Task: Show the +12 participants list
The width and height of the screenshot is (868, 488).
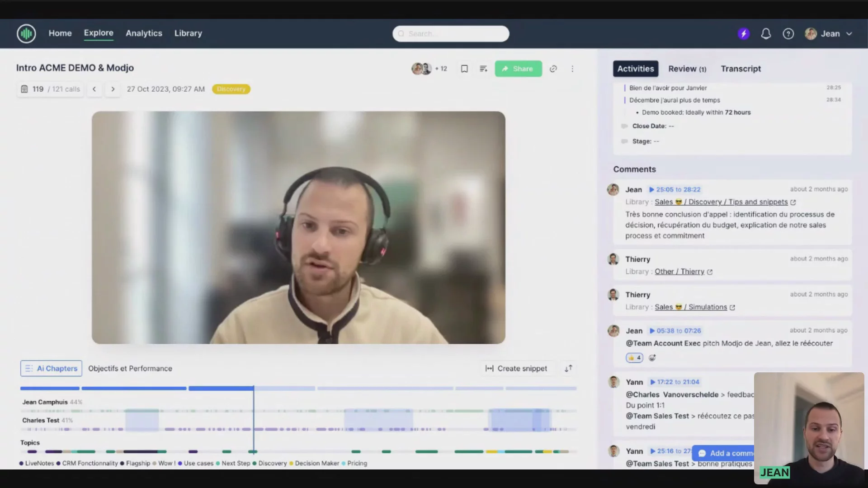Action: click(x=441, y=69)
